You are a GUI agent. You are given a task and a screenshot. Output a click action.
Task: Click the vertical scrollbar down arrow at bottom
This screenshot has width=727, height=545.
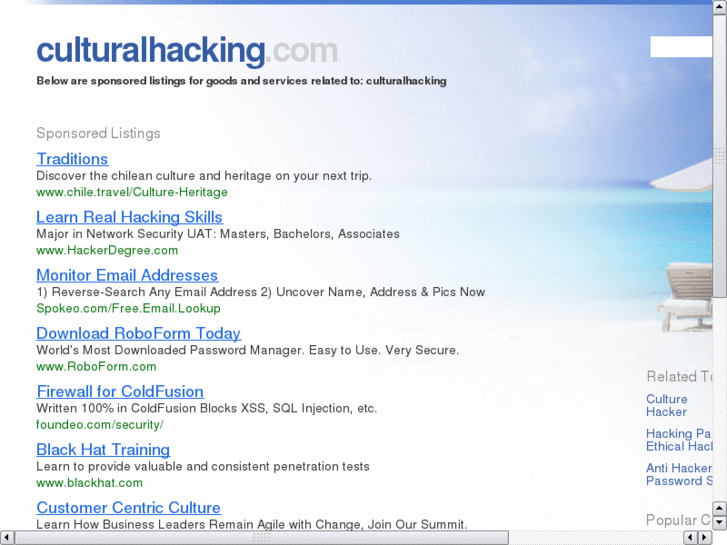pos(720,523)
